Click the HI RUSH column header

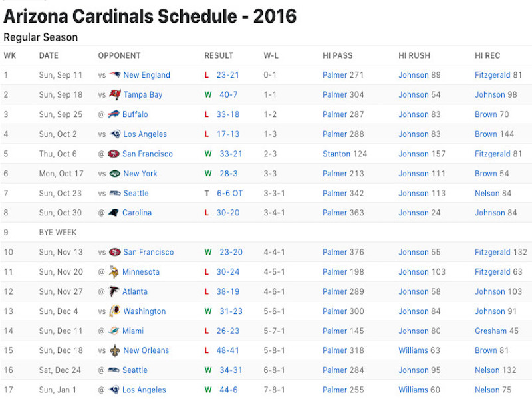[414, 55]
